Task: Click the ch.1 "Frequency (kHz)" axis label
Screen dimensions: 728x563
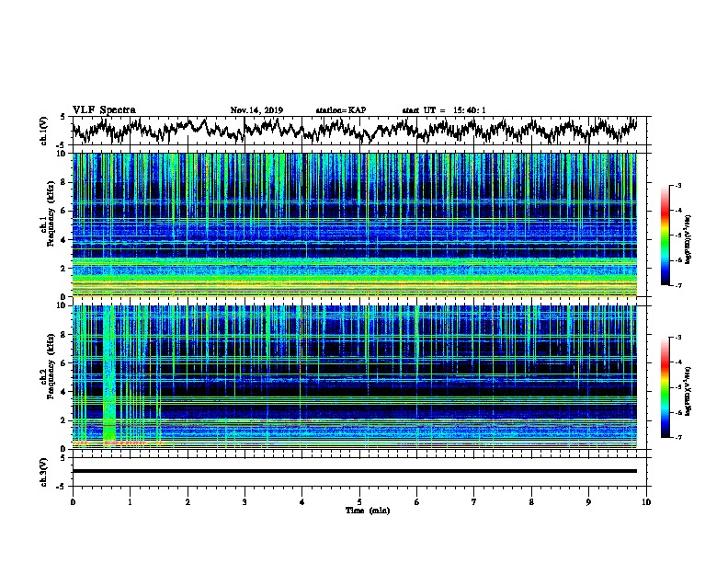Action: point(51,213)
